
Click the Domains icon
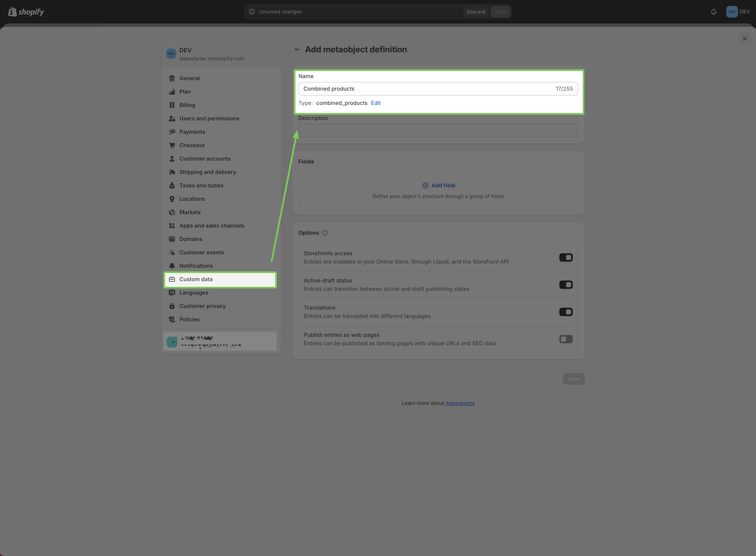tap(172, 239)
